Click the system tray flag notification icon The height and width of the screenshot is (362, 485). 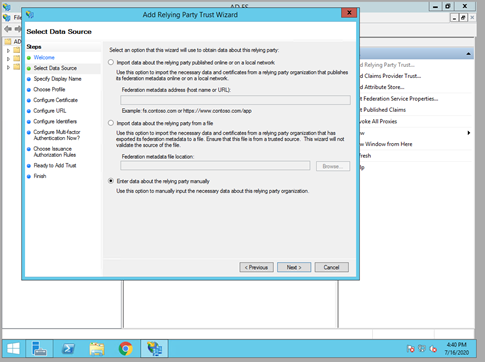(410, 349)
